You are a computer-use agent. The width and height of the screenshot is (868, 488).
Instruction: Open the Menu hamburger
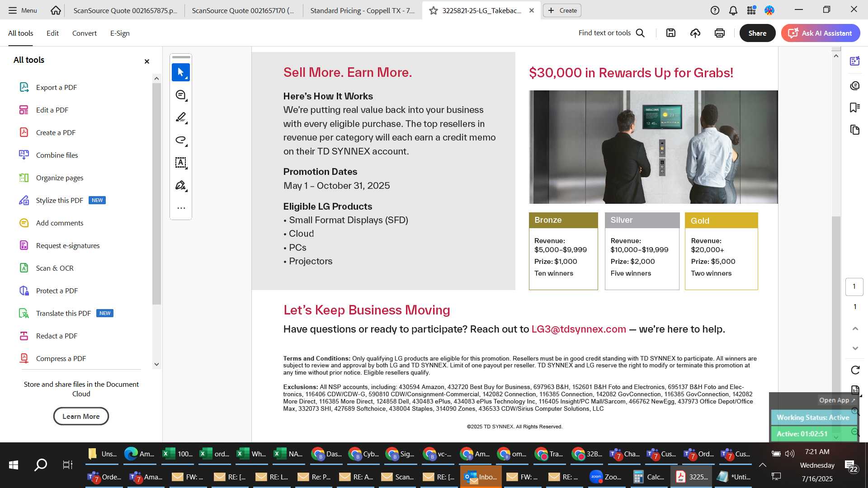point(22,10)
